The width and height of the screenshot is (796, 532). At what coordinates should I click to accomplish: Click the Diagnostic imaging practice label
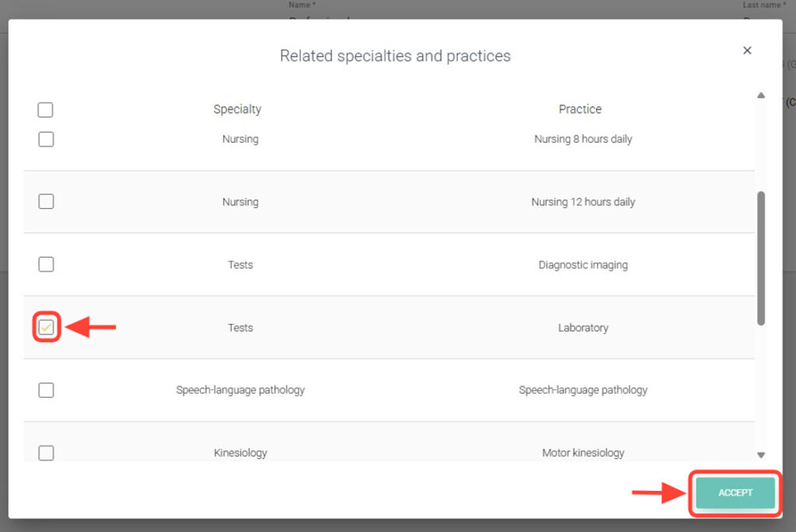coord(583,265)
